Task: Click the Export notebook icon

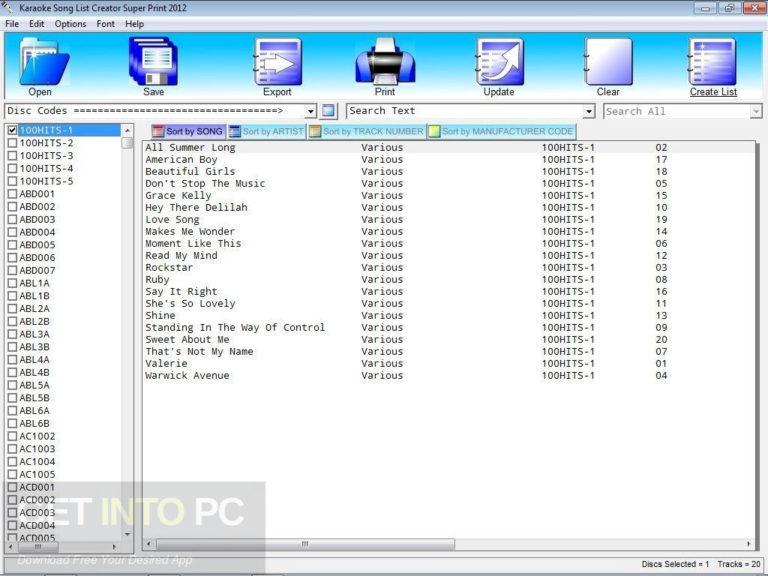Action: pos(277,62)
